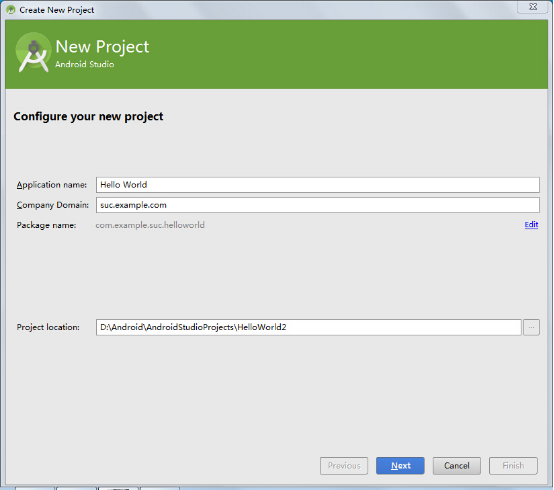The image size is (554, 490).
Task: Click the New Project title in green banner
Action: click(x=102, y=47)
